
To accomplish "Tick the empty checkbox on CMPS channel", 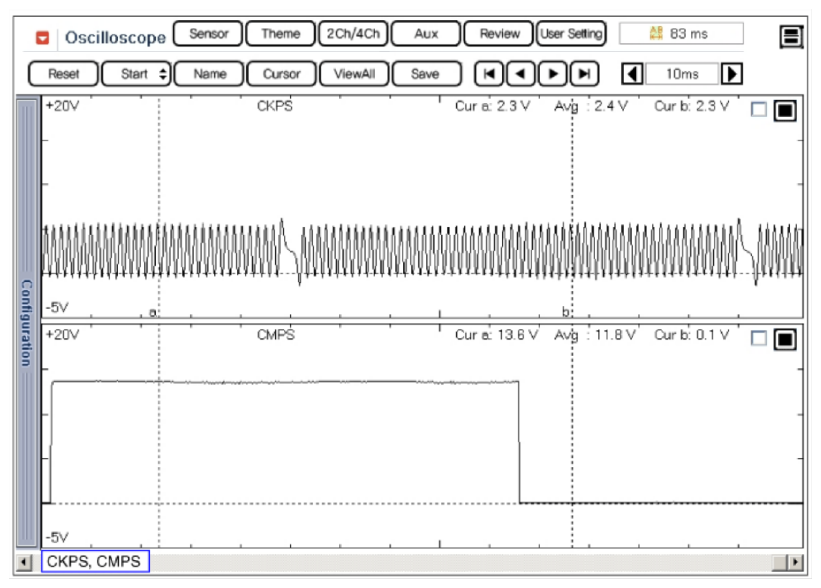I will pos(759,339).
